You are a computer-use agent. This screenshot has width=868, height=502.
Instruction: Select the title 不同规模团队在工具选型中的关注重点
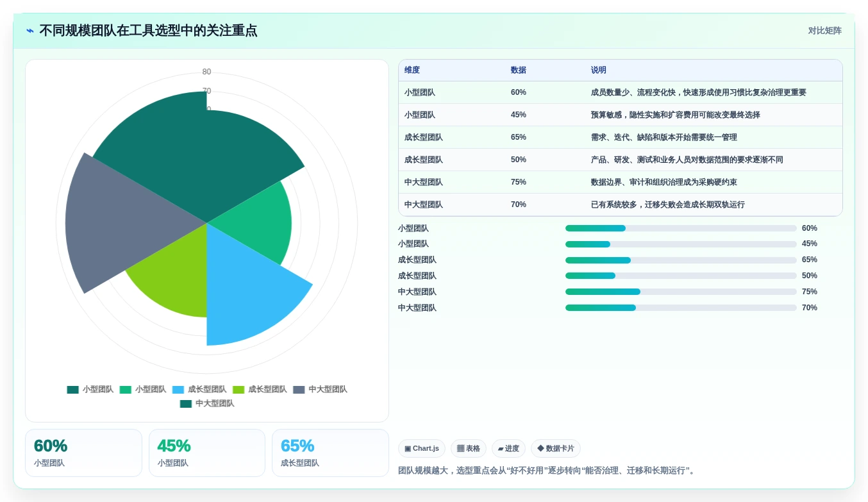coord(148,31)
